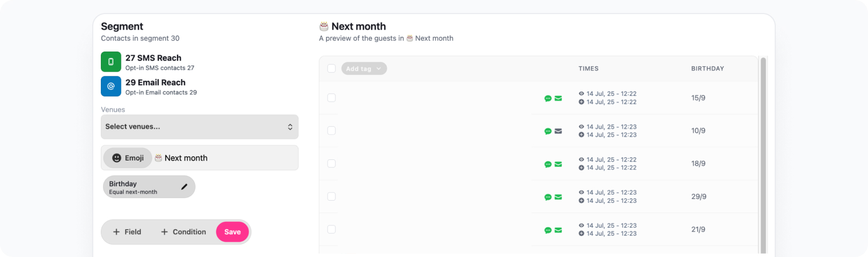Add a new Condition
Screen dimensions: 868x257
point(183,232)
